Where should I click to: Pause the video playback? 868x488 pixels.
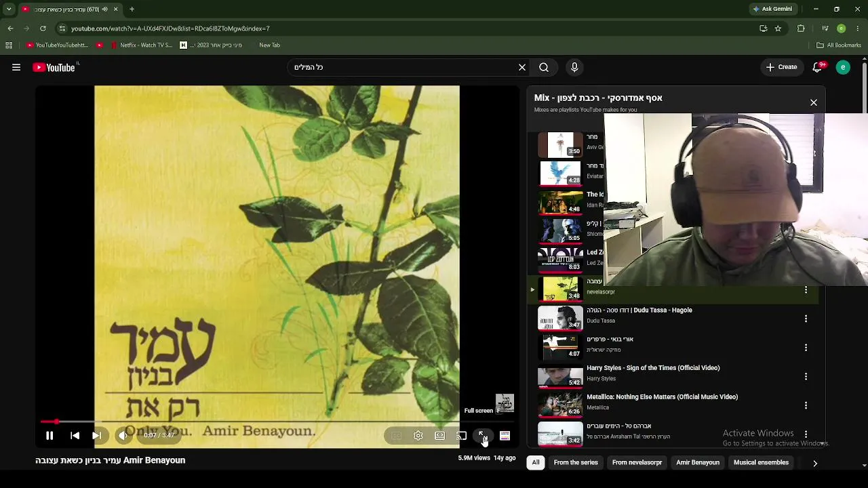[x=50, y=436]
